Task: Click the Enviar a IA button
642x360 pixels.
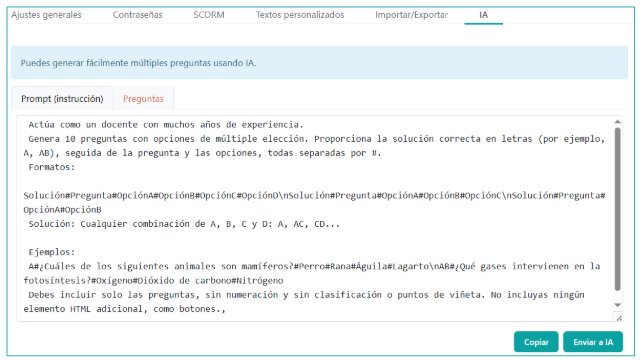Action: pyautogui.click(x=593, y=342)
